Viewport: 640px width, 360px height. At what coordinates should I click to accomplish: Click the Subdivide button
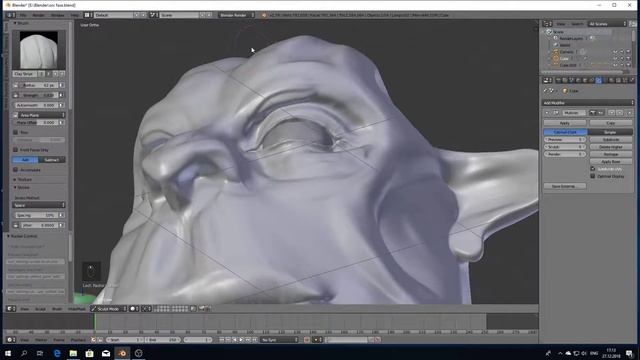point(611,139)
